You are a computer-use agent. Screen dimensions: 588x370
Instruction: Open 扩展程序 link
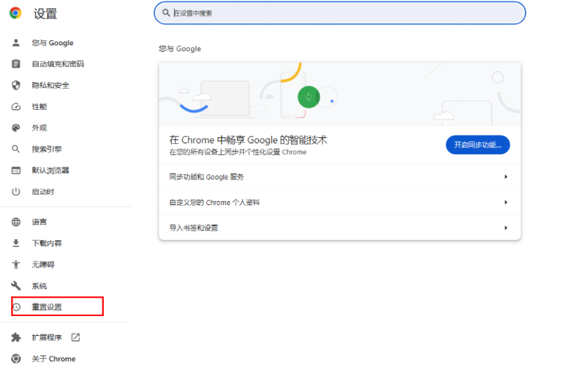(47, 337)
